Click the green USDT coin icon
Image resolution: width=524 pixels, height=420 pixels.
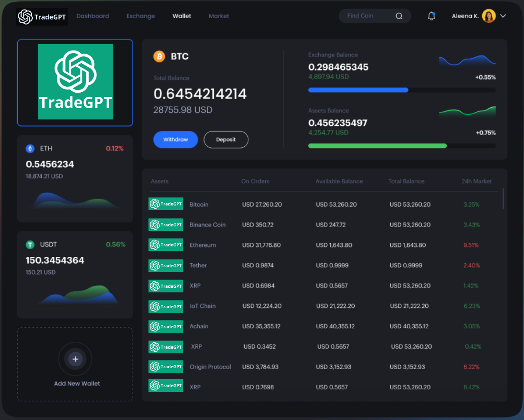coord(30,245)
